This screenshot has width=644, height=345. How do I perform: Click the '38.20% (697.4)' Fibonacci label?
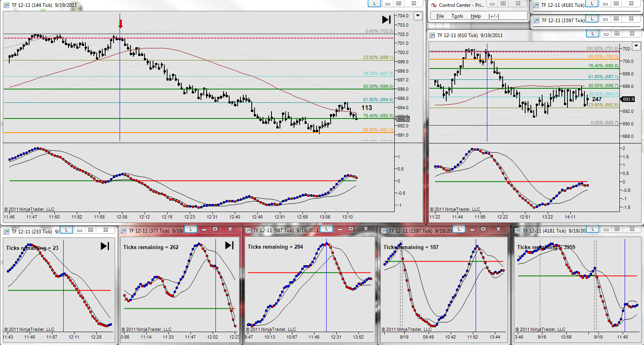click(378, 73)
